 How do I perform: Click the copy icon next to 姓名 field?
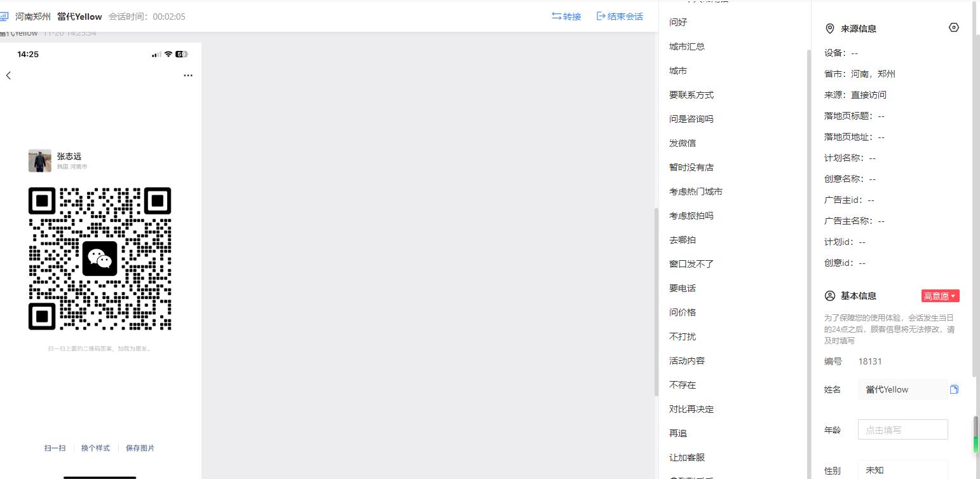tap(954, 389)
